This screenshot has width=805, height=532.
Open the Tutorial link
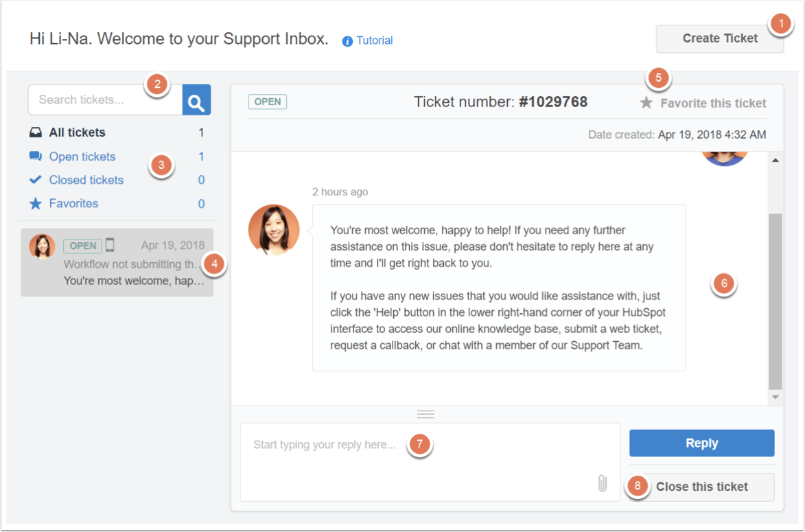[375, 41]
